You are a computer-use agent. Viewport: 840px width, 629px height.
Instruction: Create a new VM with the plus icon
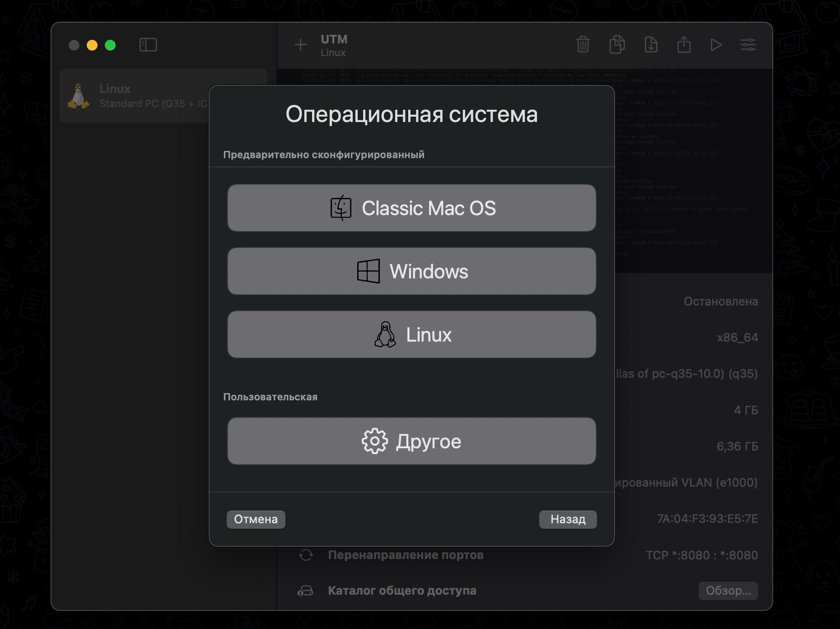click(300, 45)
